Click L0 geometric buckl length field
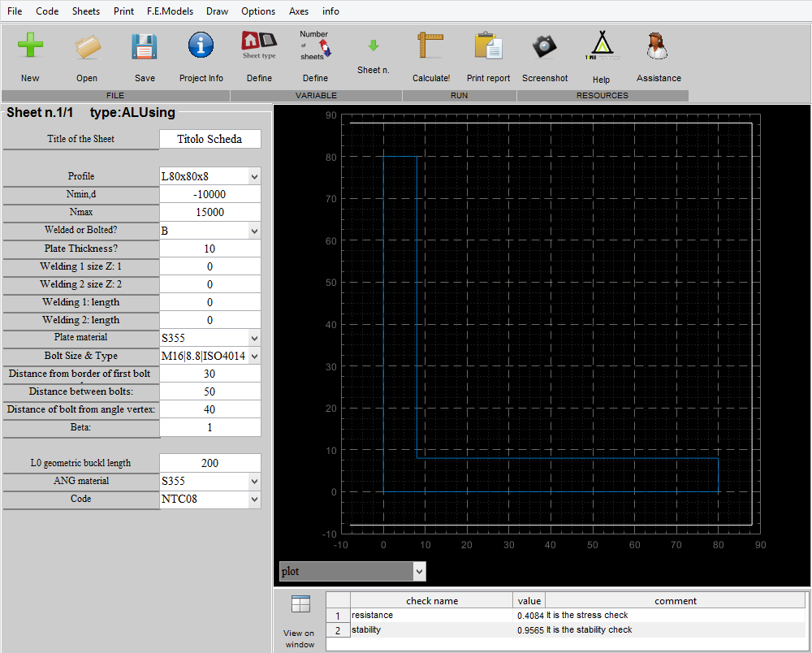This screenshot has height=653, width=812. click(209, 463)
